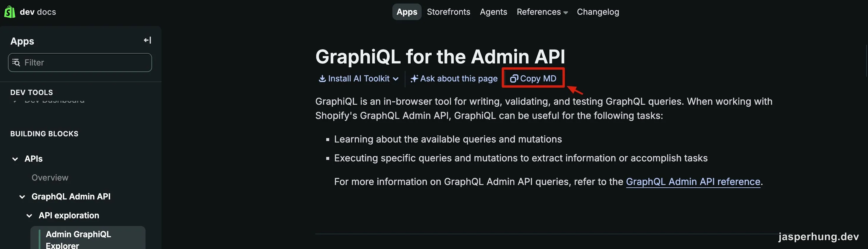This screenshot has height=249, width=868.
Task: Click the APIs tree label
Action: coord(34,159)
